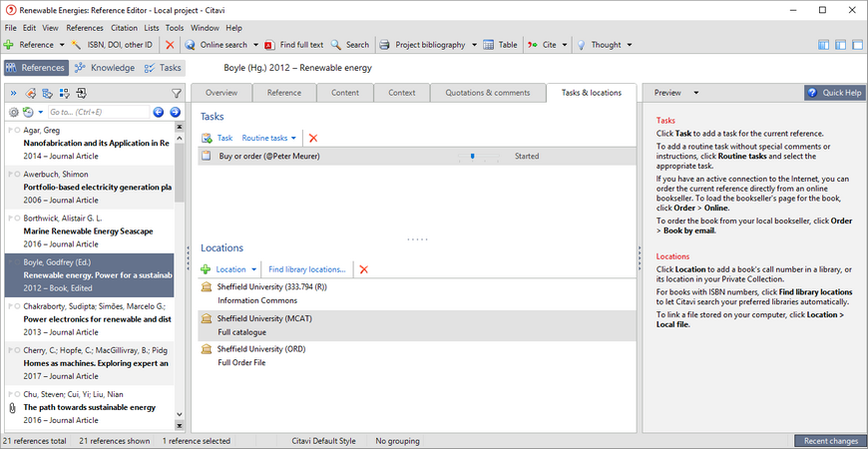Toggle the read circle on Agar, Greg
Image resolution: width=868 pixels, height=449 pixels.
click(18, 130)
